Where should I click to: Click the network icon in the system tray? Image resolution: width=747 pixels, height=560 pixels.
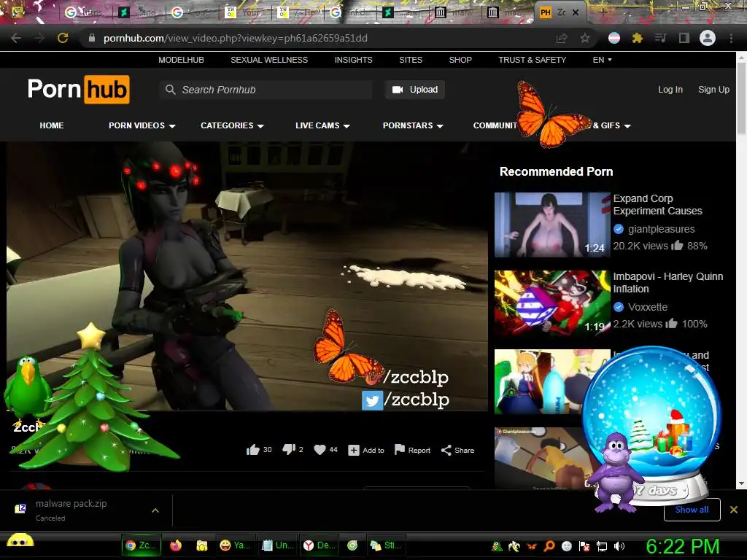(x=602, y=546)
